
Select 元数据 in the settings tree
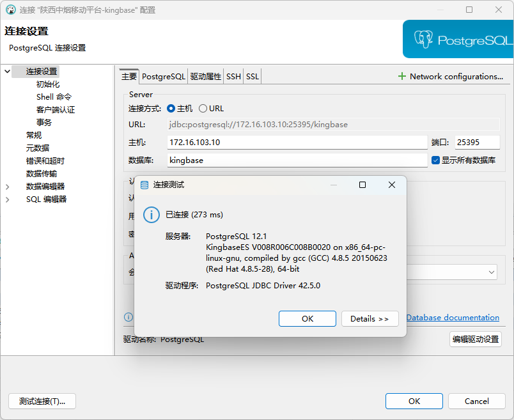38,148
